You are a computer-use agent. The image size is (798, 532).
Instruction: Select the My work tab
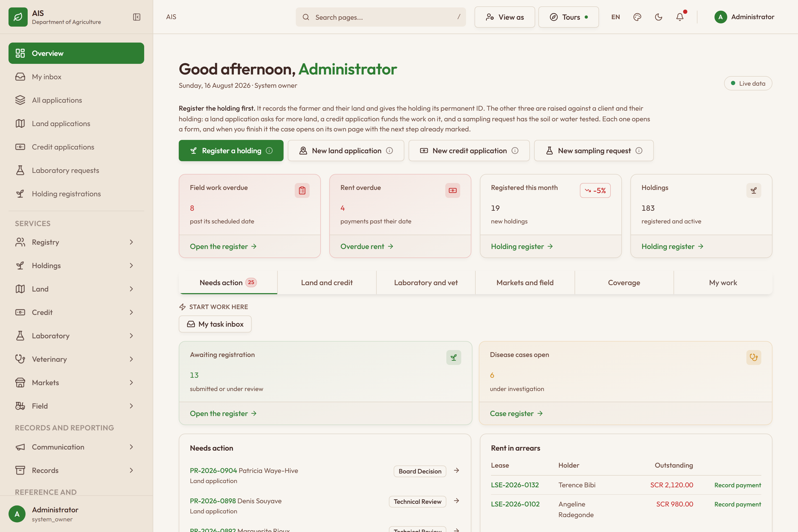pyautogui.click(x=723, y=282)
